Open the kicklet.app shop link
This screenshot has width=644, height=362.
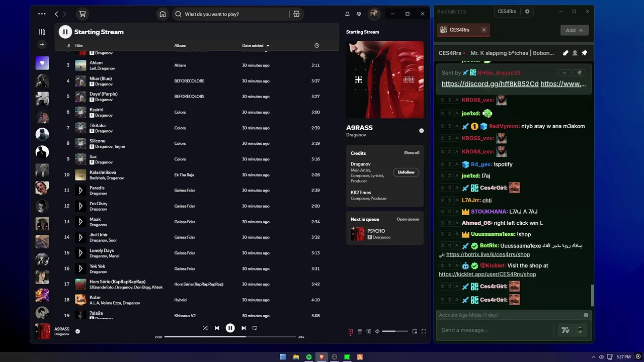coord(487,274)
